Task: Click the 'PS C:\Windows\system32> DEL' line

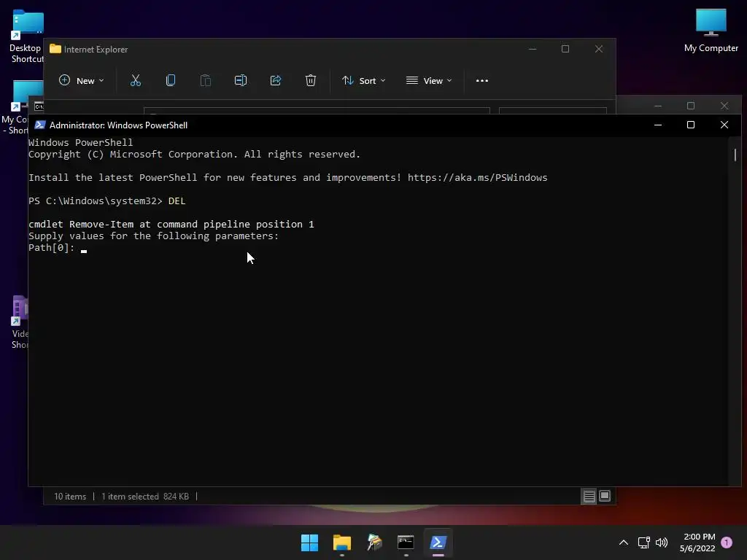Action: pos(107,201)
